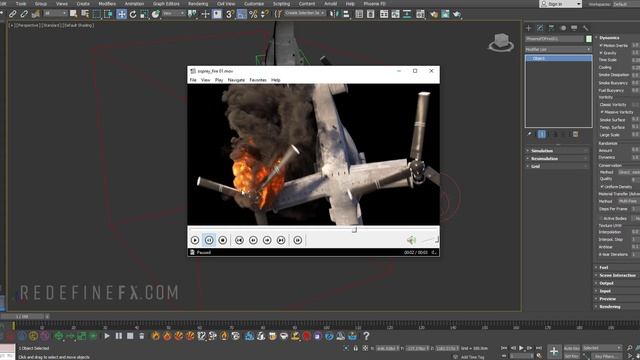
Task: Open the Hierarchy tab icon in command panel
Action: (551, 28)
